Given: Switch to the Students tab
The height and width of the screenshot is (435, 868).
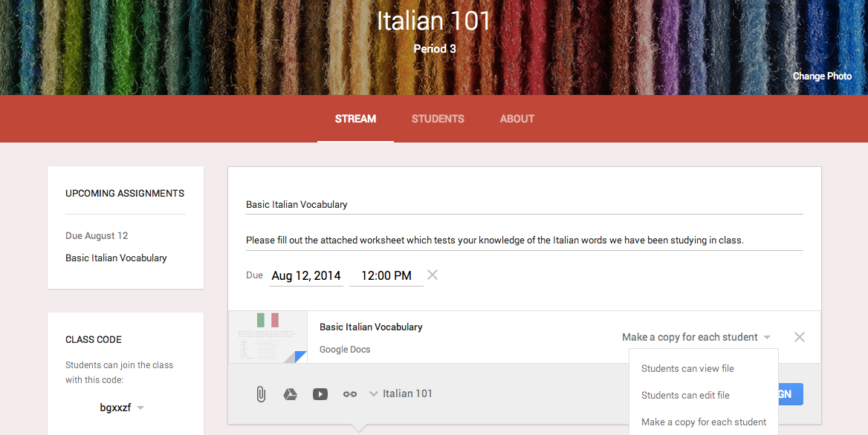Looking at the screenshot, I should [x=438, y=119].
